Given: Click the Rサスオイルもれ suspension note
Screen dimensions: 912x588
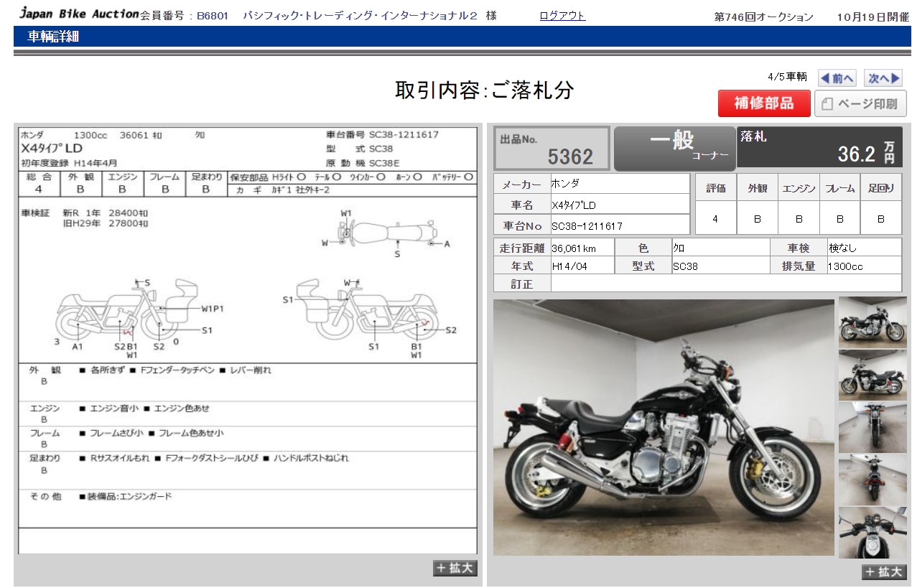Looking at the screenshot, I should (113, 457).
